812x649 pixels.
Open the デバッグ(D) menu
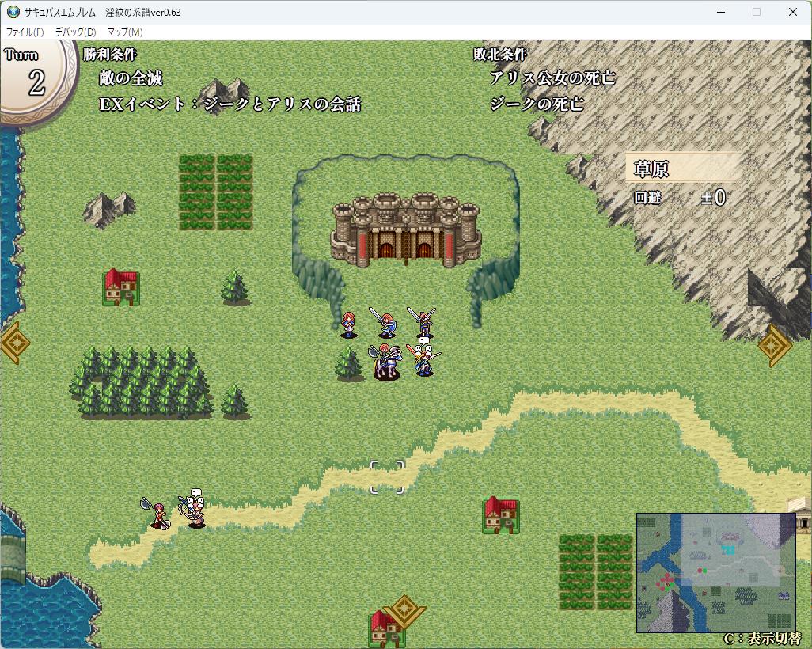pyautogui.click(x=75, y=32)
